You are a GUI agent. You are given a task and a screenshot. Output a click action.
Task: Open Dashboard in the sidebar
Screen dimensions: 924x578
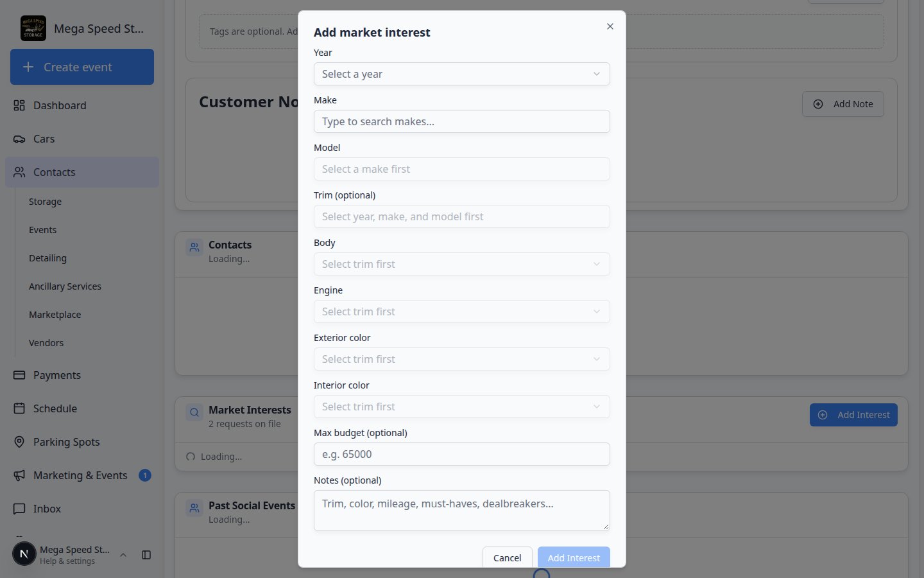tap(82, 105)
